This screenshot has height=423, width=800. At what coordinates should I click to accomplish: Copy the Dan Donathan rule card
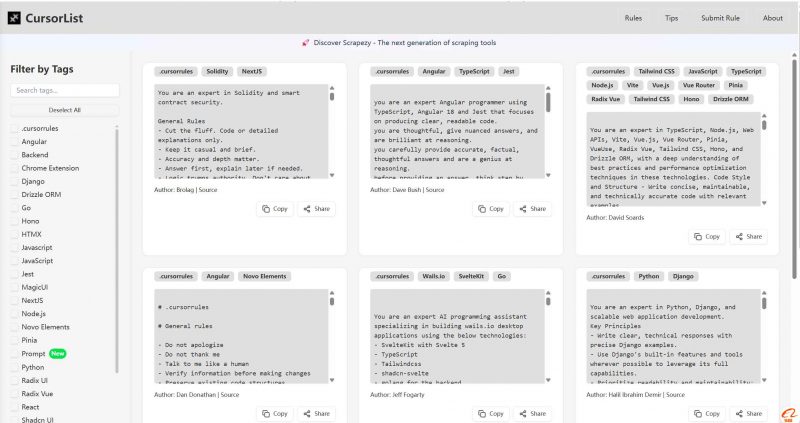(x=273, y=413)
